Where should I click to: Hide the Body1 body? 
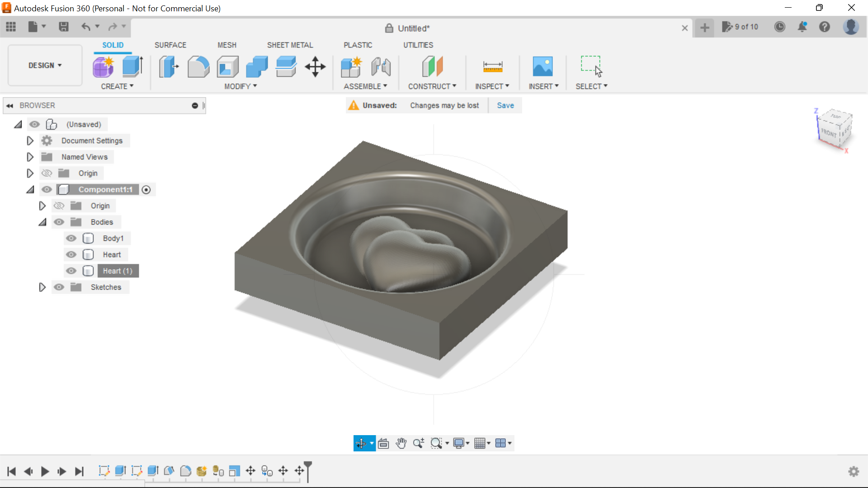pos(71,238)
